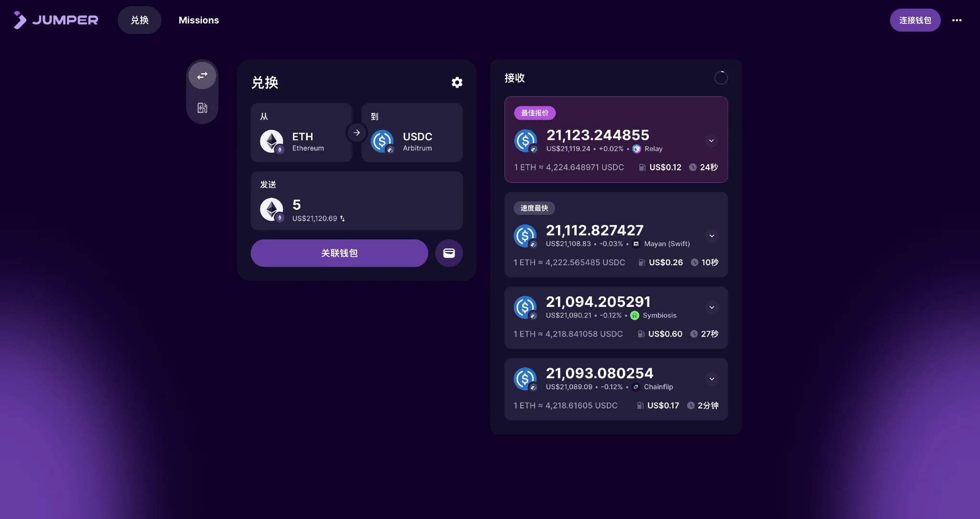The image size is (980, 519).
Task: Click the send amount field showing 5
Action: pos(356,201)
